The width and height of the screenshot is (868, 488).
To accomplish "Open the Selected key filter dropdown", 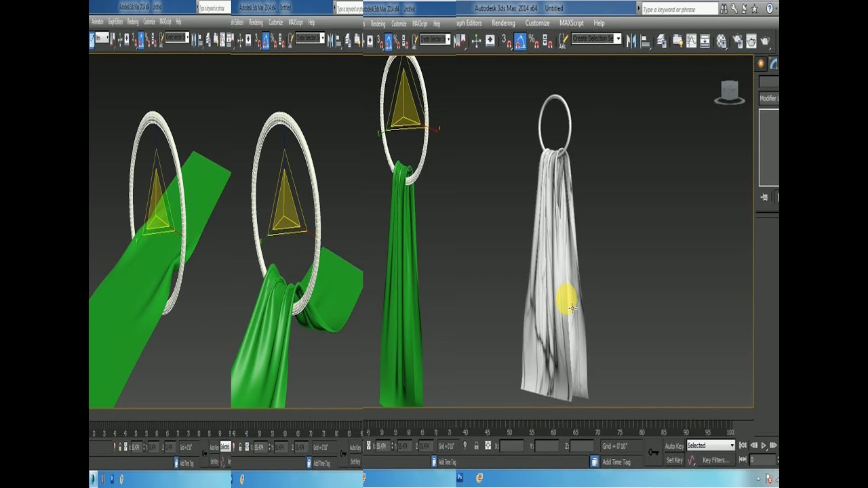I will [x=711, y=445].
